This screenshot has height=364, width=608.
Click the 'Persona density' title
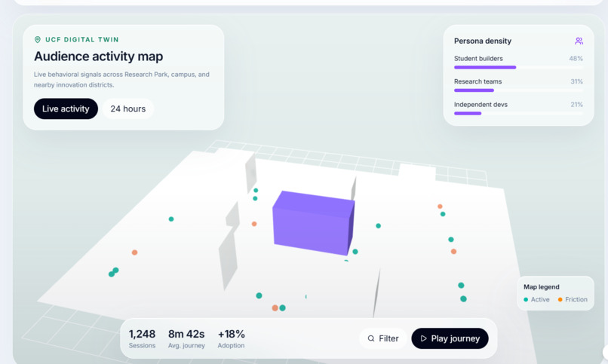(483, 41)
